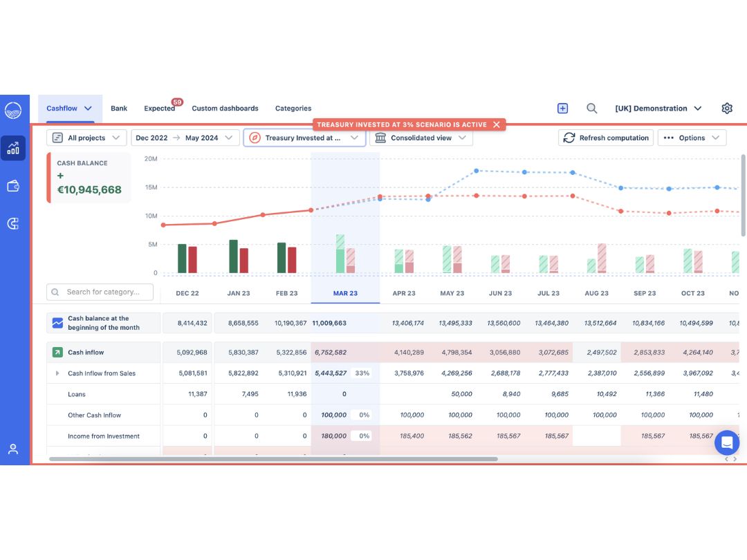Click the vertical chart scrollbar
The image size is (747, 560).
coord(743,195)
